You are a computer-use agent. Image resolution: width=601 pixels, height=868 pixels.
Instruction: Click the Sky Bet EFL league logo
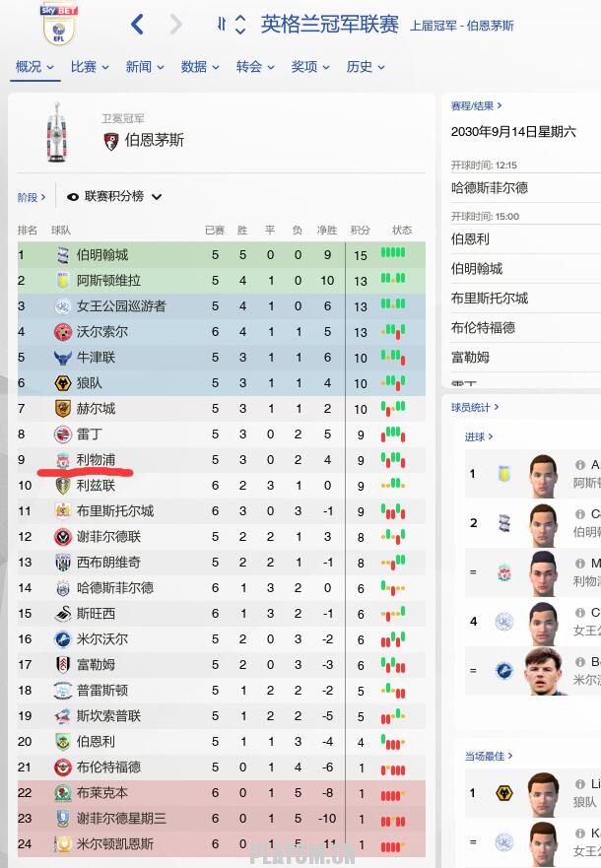59,26
